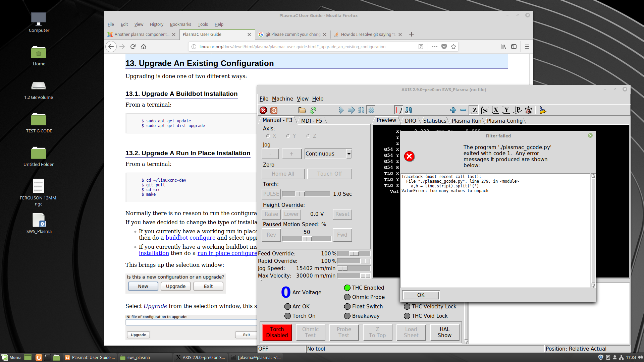Switch to the DRO tab
Image resolution: width=644 pixels, height=362 pixels.
click(410, 121)
